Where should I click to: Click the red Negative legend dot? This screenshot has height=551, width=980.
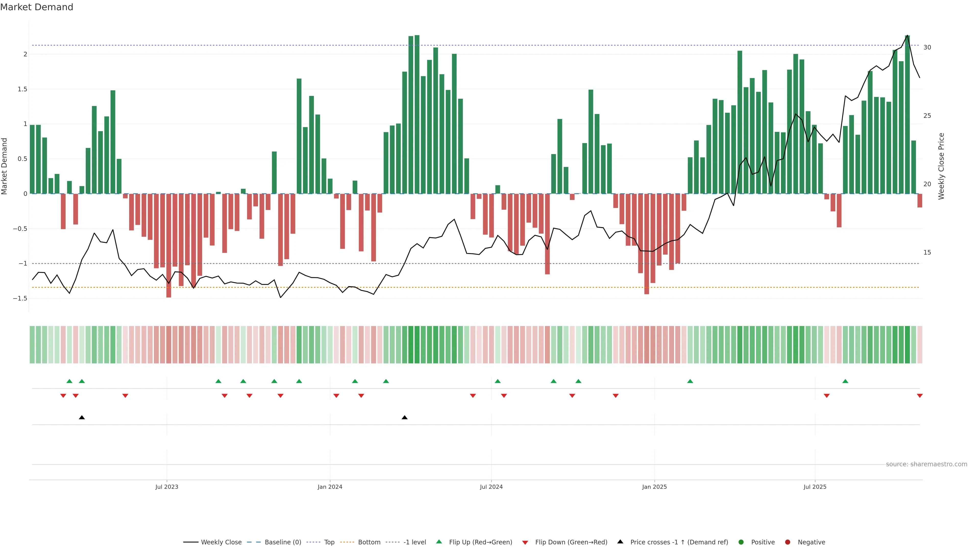pos(788,542)
